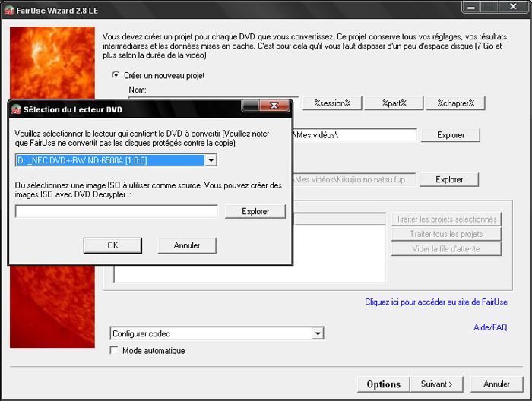Insert the %chapter% placeholder
This screenshot has width=532, height=401.
point(455,103)
